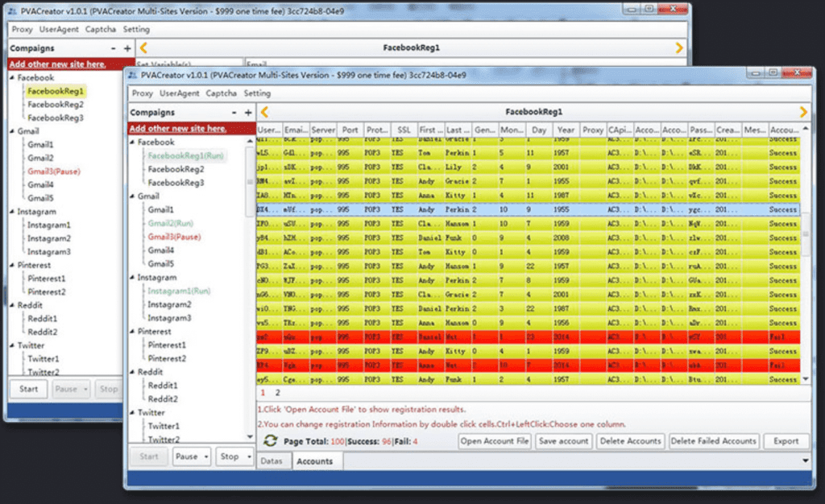Switch to the Accounts tab
This screenshot has height=504, width=825.
point(315,461)
